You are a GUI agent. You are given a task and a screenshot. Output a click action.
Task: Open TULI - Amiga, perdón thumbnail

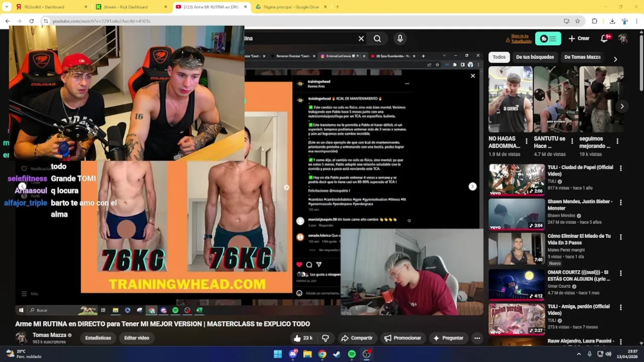point(517,319)
